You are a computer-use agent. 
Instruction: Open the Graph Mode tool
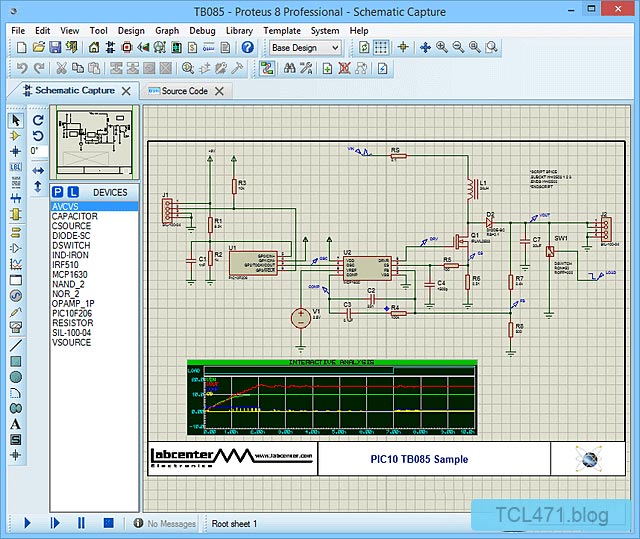(15, 263)
